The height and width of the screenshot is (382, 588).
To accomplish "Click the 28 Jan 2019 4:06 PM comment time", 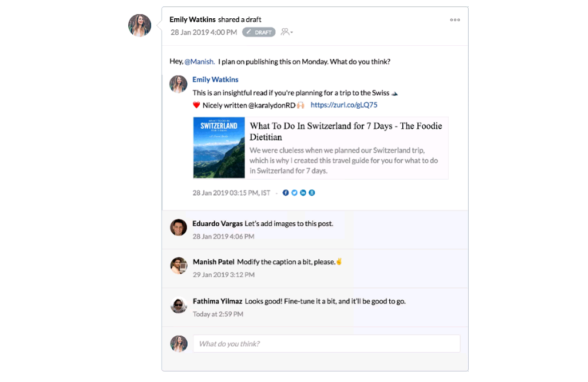I will [x=223, y=237].
